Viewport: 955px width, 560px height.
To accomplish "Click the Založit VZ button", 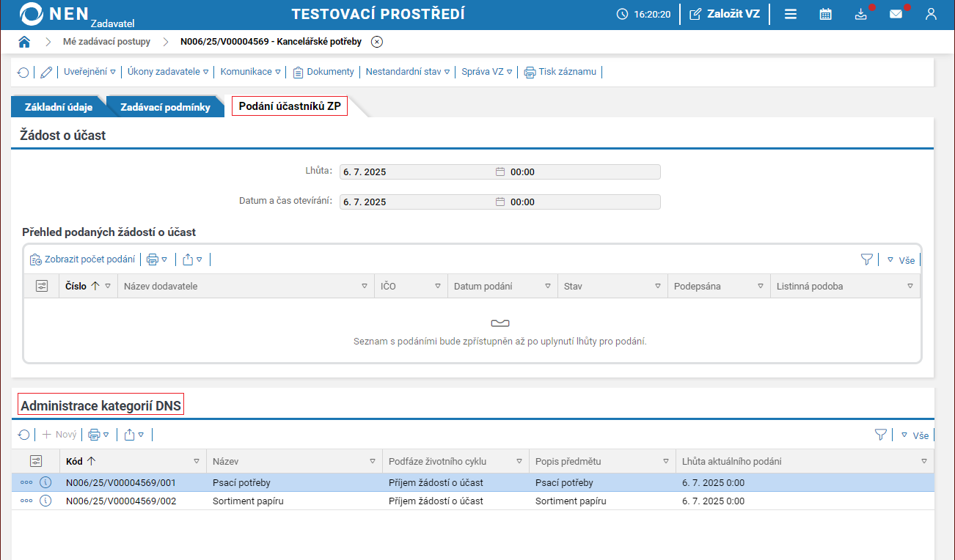I will pos(725,14).
